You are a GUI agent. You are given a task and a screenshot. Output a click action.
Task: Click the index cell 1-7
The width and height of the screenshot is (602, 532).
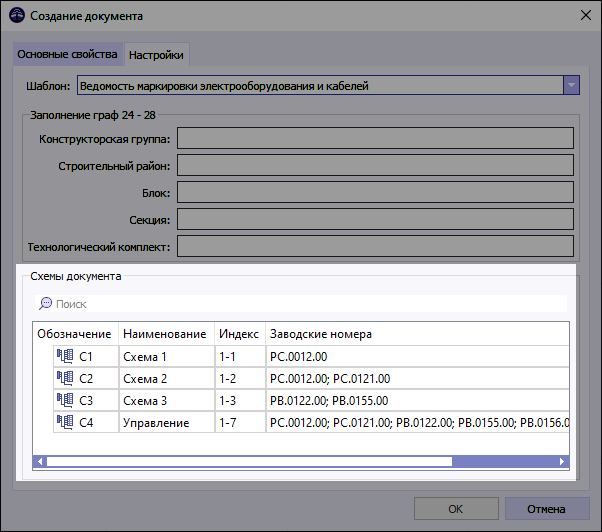pyautogui.click(x=240, y=423)
